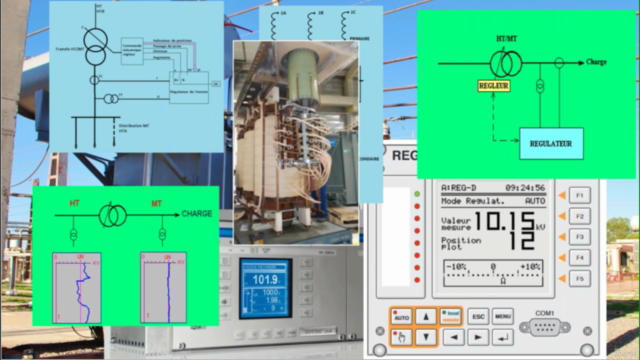Click the right arrow navigation key

click(478, 338)
